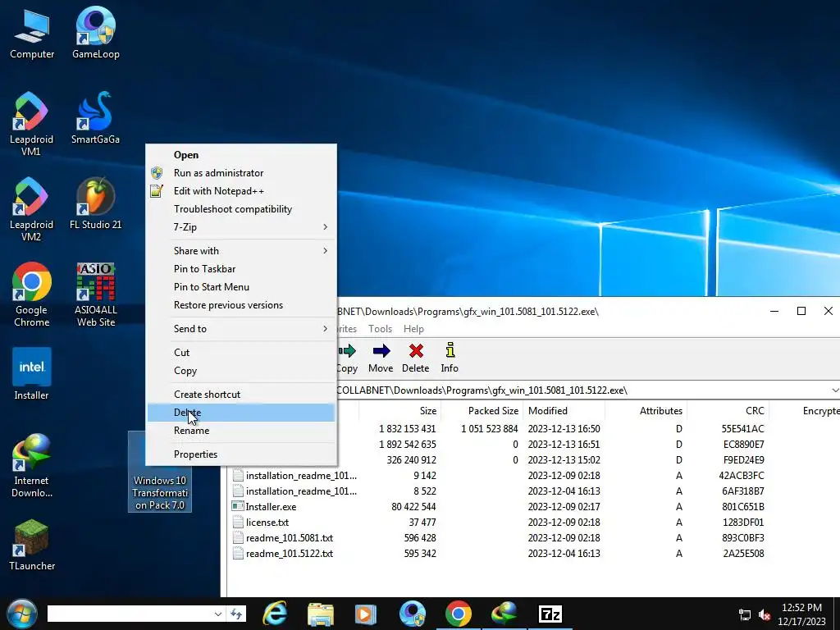This screenshot has width=840, height=630.
Task: Select the Intel Installer desktop icon
Action: click(x=32, y=374)
